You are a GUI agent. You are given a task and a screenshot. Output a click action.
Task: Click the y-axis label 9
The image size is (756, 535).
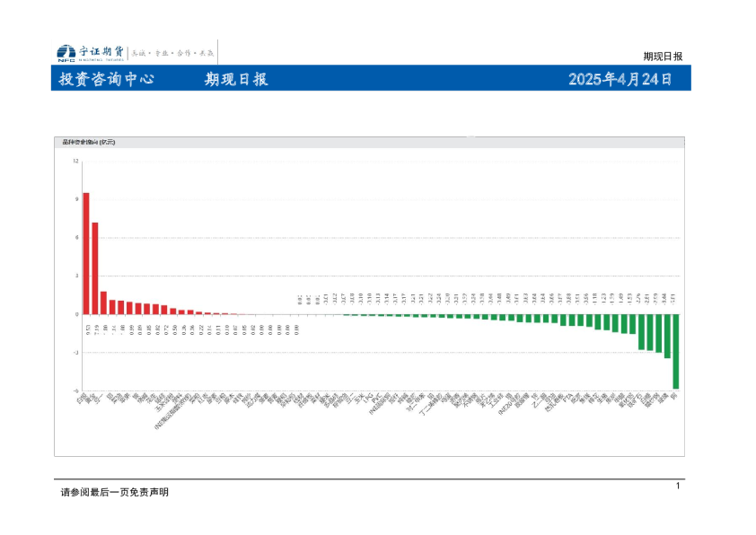(77, 200)
